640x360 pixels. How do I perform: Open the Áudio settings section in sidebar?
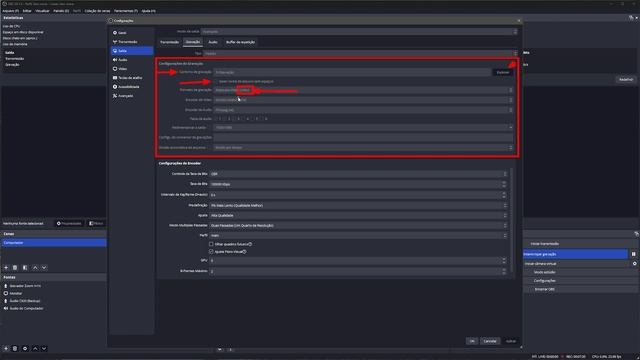132,60
